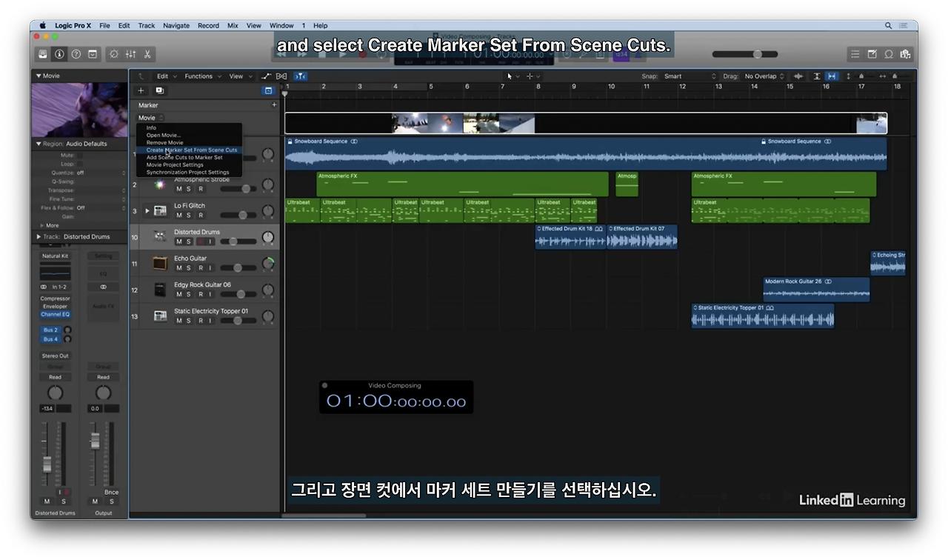Expand the Lo Fi Glitch track stack
Screen dimensions: 948x560
(x=147, y=211)
